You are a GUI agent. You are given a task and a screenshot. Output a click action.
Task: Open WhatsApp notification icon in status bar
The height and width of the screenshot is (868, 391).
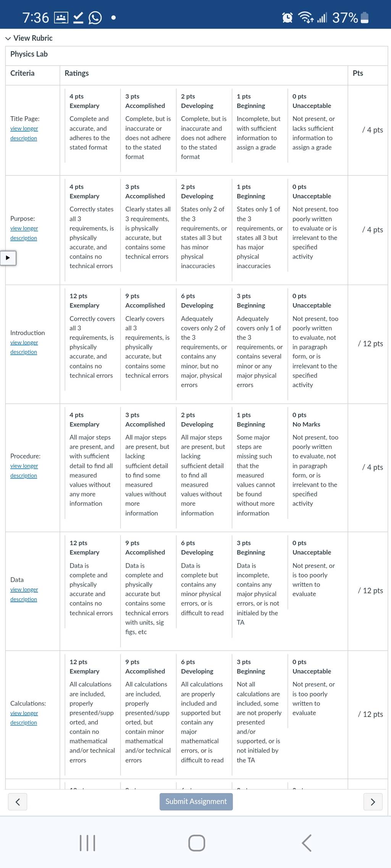[95, 18]
